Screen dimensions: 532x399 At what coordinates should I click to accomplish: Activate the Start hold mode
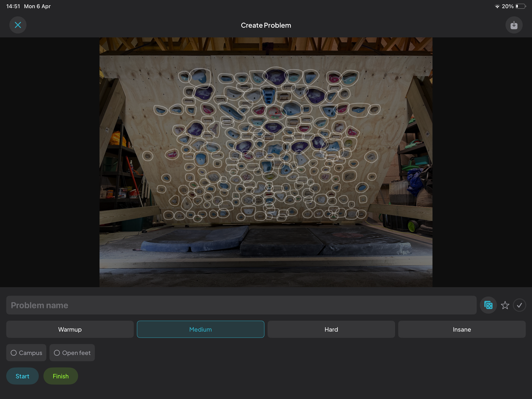click(x=22, y=376)
